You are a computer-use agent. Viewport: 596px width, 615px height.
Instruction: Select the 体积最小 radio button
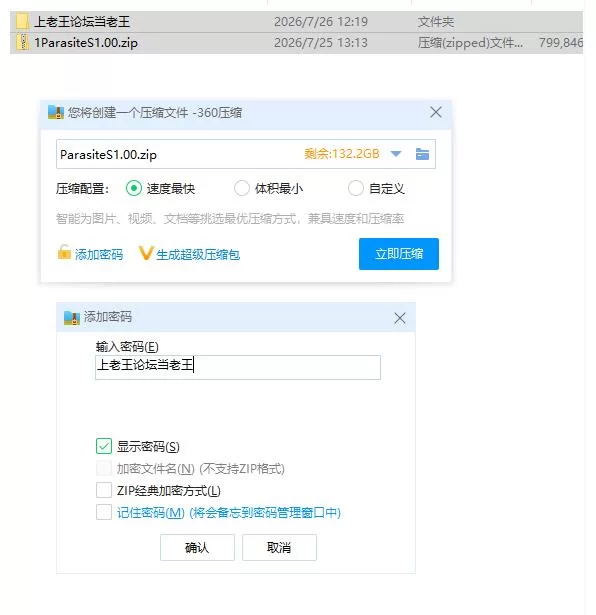pyautogui.click(x=242, y=188)
